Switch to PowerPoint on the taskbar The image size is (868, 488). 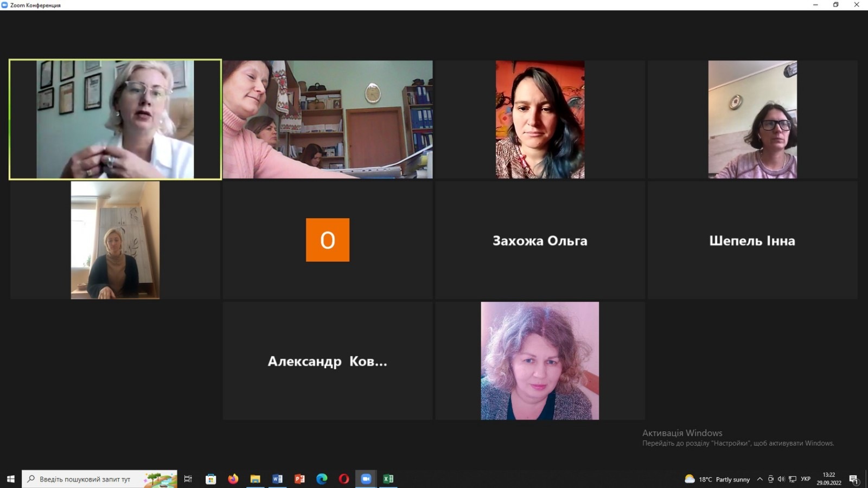(x=299, y=479)
